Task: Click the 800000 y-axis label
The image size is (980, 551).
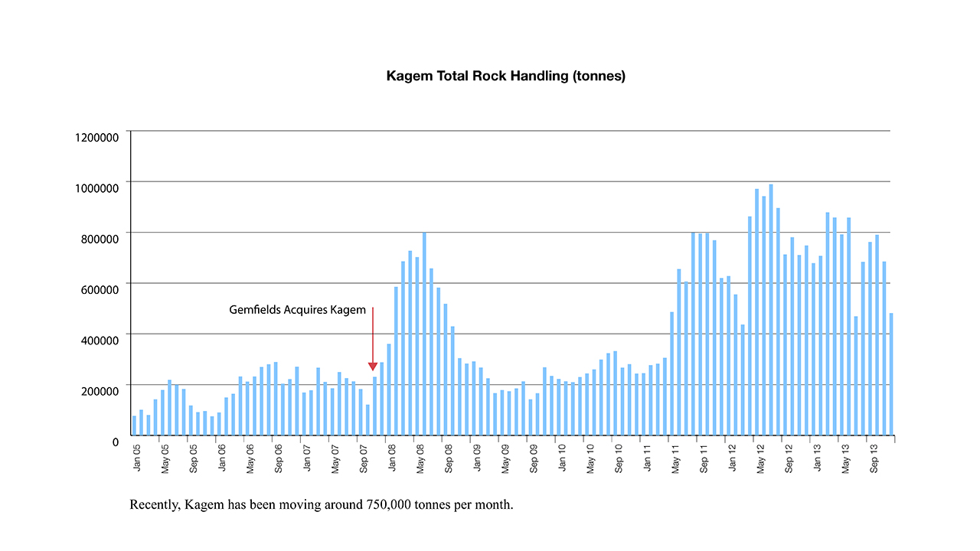Action: coord(100,238)
